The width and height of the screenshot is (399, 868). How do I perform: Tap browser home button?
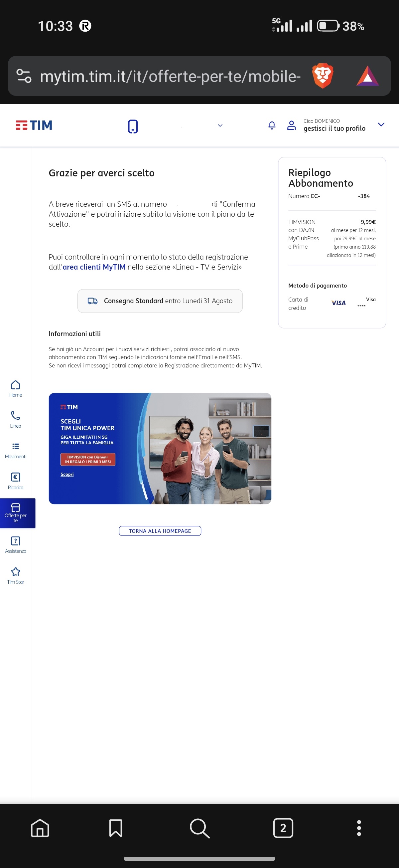[x=40, y=828]
